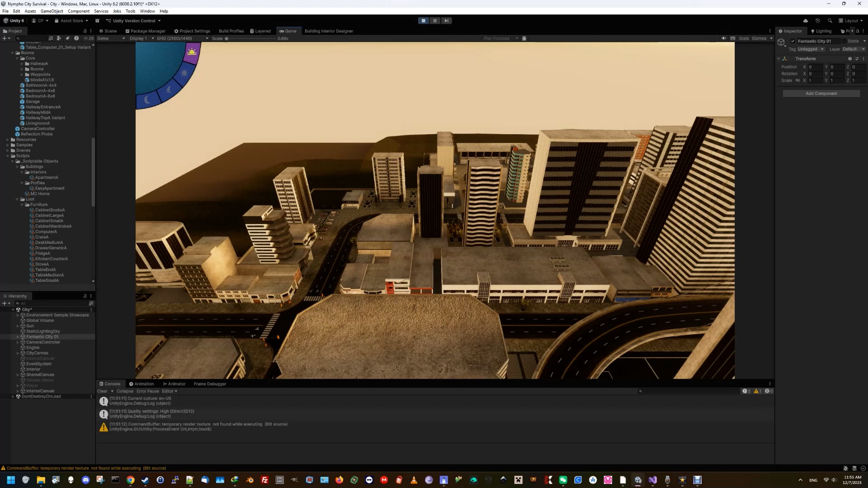Toggle Console warning count filter
The image size is (868, 488).
[758, 391]
